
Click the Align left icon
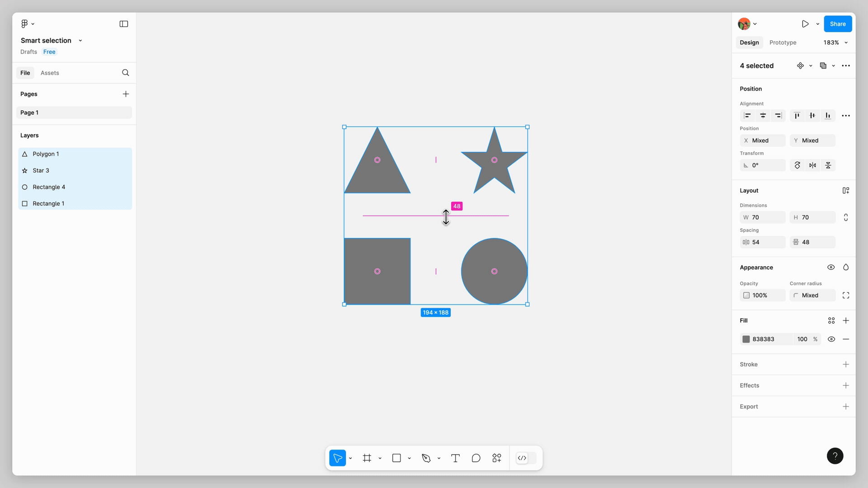click(747, 116)
